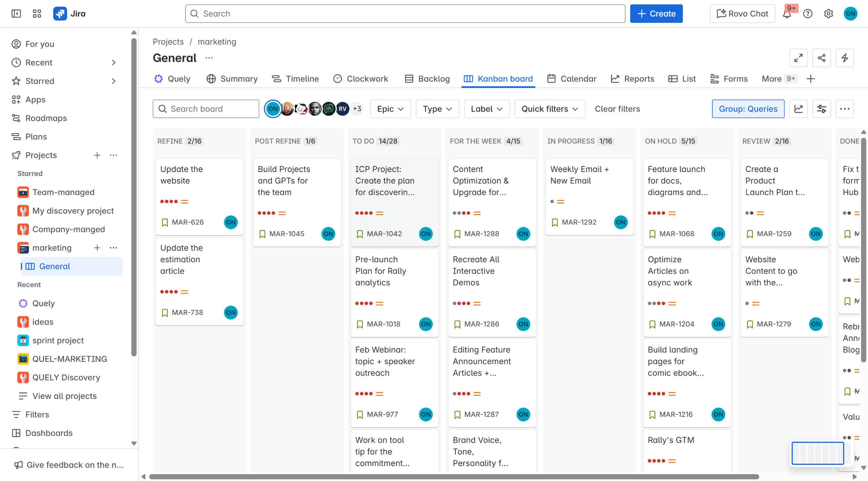Open the Quick filters dropdown
Viewport: 868px width, 481px height.
tap(549, 109)
